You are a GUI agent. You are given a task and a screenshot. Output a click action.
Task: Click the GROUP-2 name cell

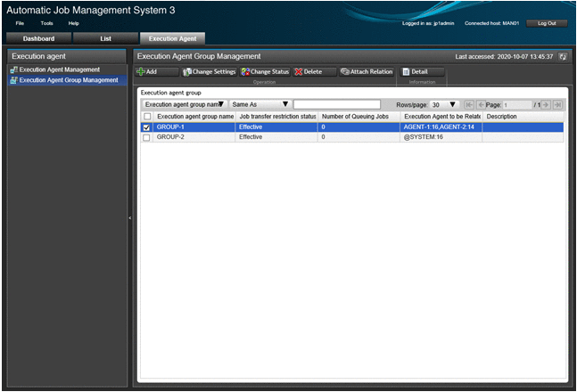tap(194, 137)
